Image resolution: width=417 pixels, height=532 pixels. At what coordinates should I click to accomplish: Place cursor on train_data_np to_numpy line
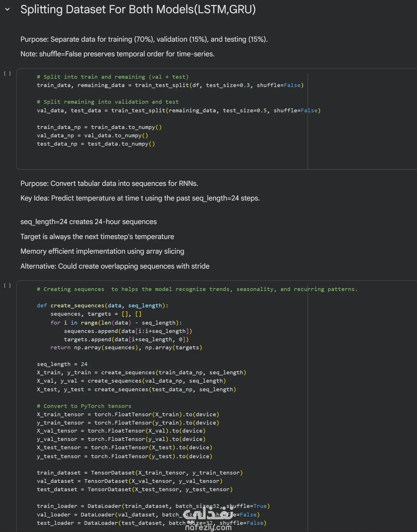click(x=99, y=127)
